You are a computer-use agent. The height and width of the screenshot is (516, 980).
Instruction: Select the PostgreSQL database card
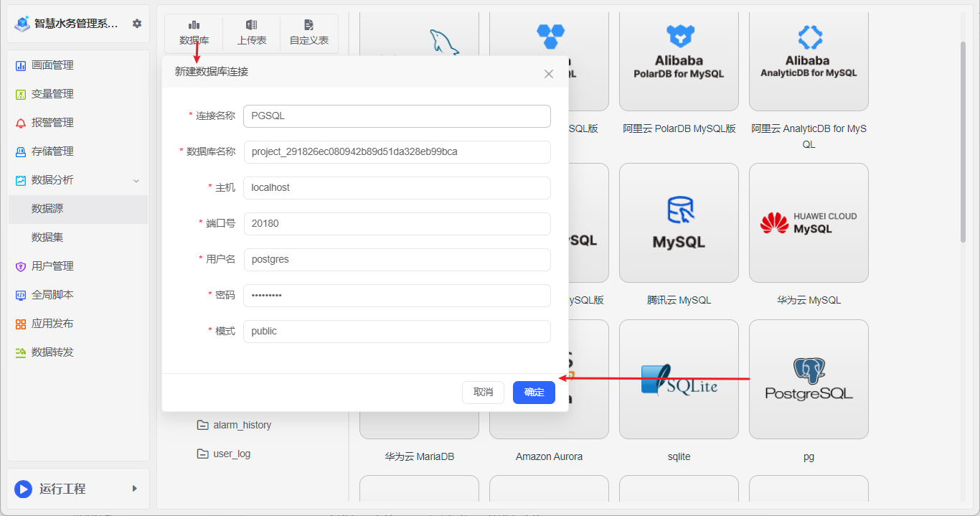[808, 379]
